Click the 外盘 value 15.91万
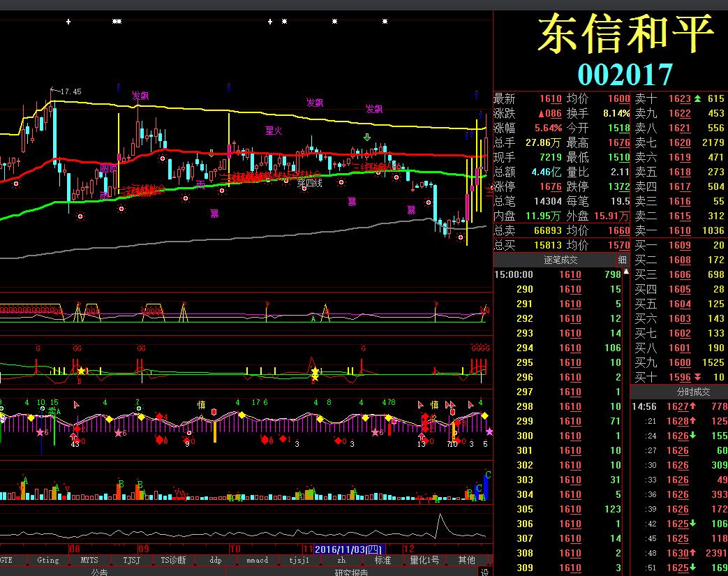Image resolution: width=728 pixels, height=576 pixels. pyautogui.click(x=611, y=216)
